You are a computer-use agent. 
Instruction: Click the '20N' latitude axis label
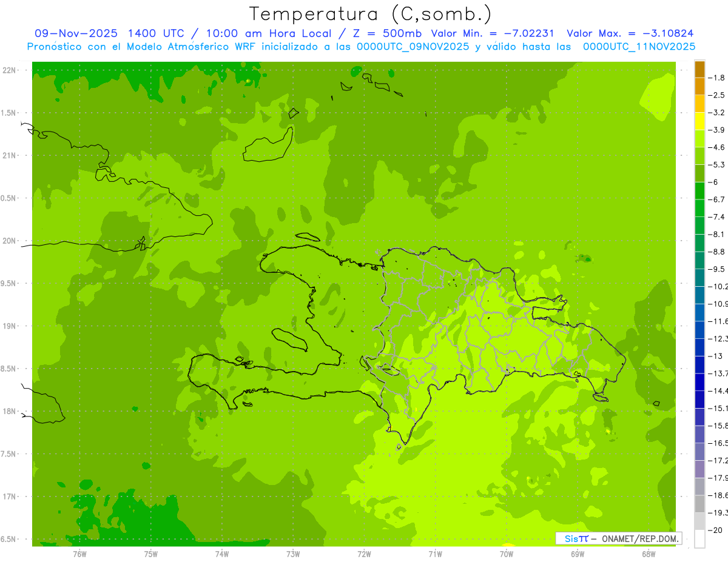pyautogui.click(x=10, y=241)
